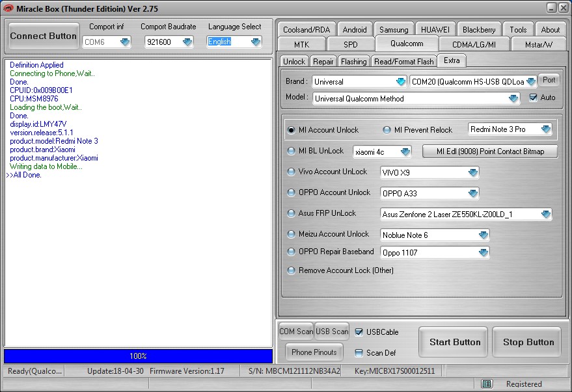Switch to the Android tab
The image size is (572, 392).
(355, 29)
